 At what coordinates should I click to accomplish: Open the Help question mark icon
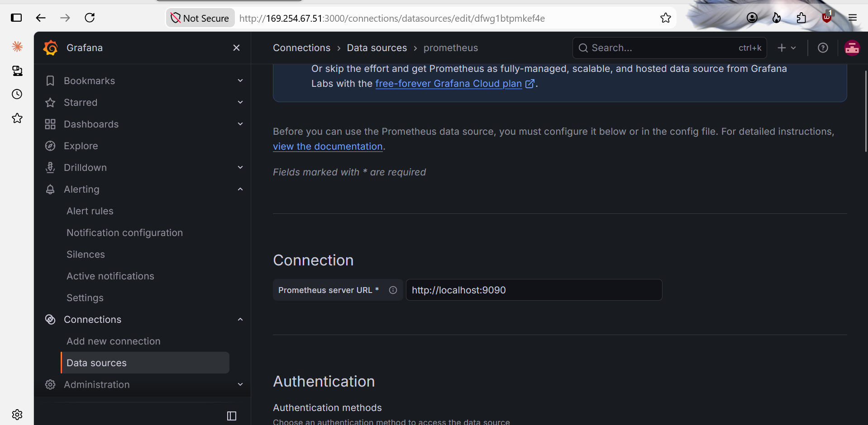tap(823, 48)
